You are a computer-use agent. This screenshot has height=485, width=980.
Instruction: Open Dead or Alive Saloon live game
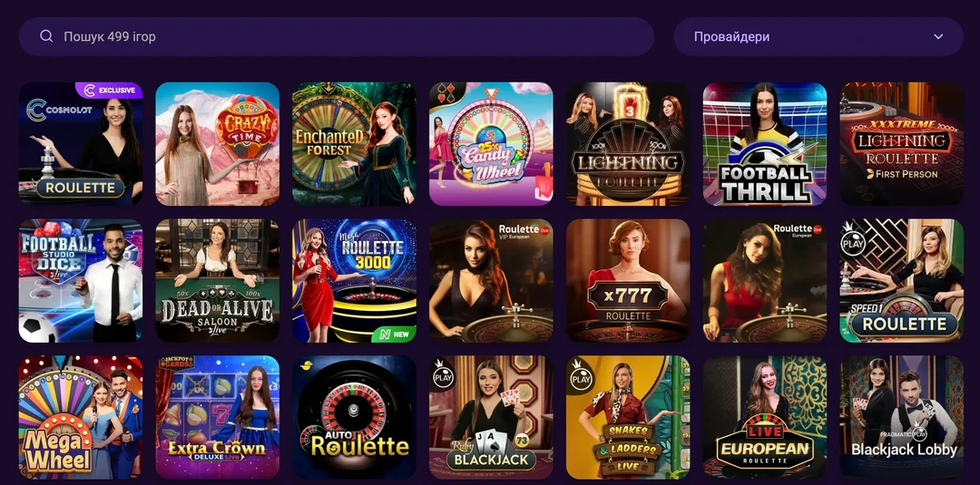(x=218, y=280)
